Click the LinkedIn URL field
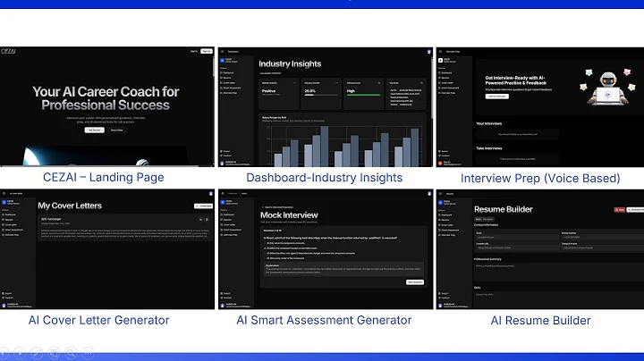The height and width of the screenshot is (361, 644). click(x=516, y=248)
